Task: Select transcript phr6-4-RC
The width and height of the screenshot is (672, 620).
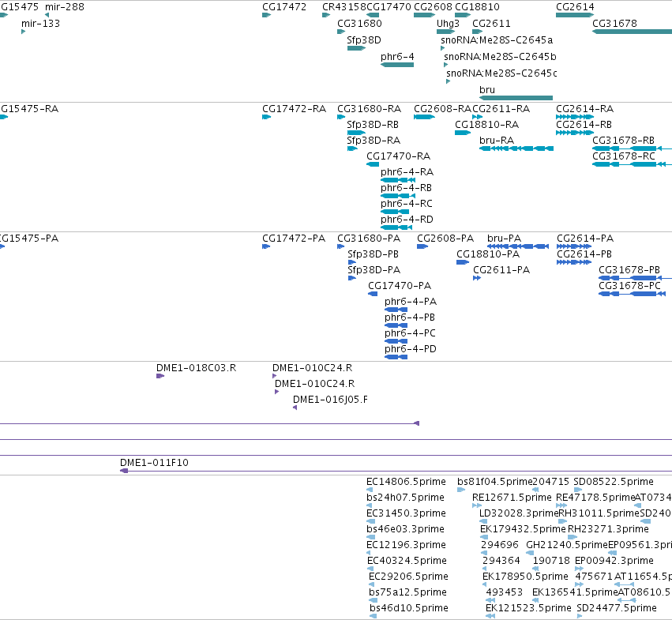Action: [395, 212]
